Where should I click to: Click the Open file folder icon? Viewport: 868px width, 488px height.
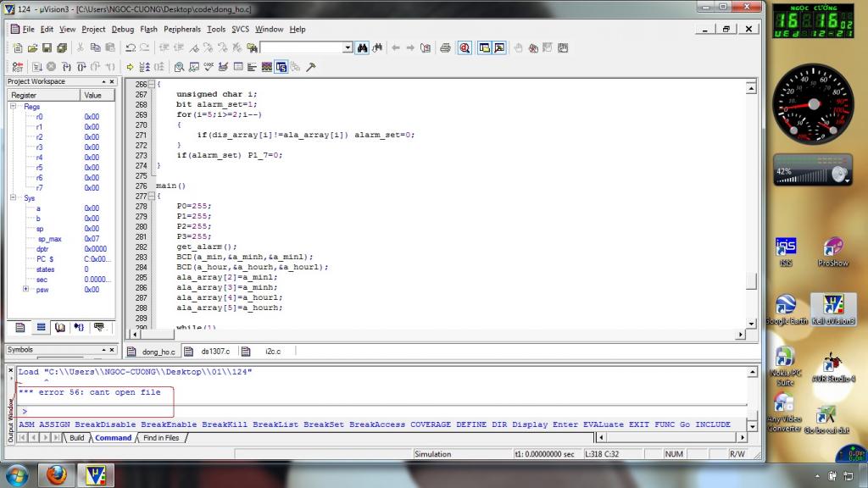pyautogui.click(x=32, y=48)
